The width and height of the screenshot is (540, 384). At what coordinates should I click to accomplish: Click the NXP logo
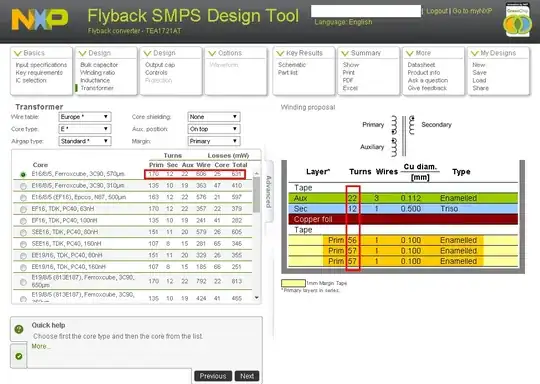tap(40, 19)
